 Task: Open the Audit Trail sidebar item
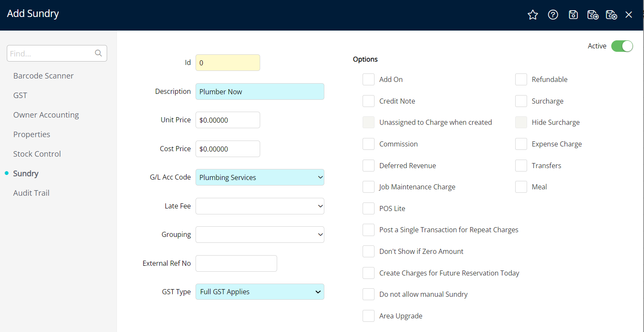(x=31, y=193)
